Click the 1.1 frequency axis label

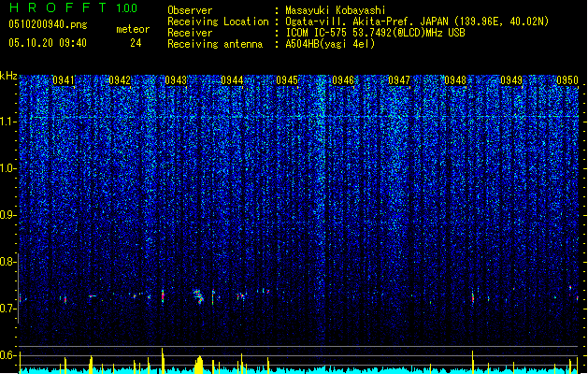8,122
